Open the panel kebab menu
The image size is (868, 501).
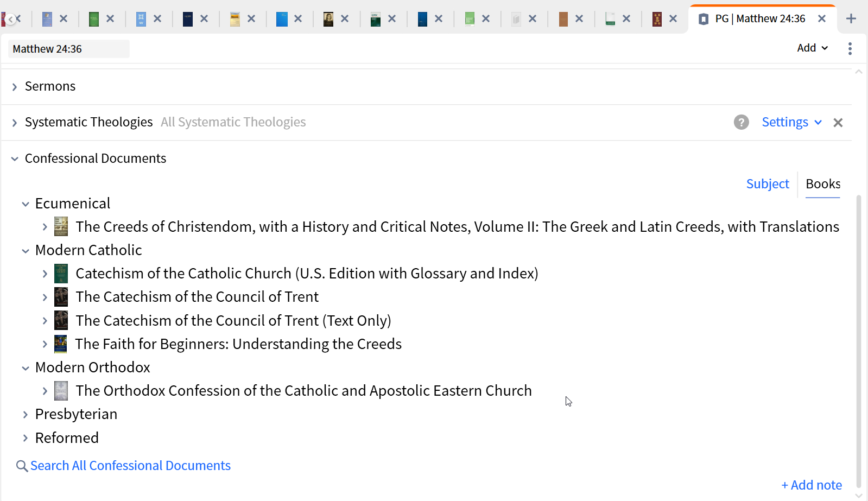(850, 48)
